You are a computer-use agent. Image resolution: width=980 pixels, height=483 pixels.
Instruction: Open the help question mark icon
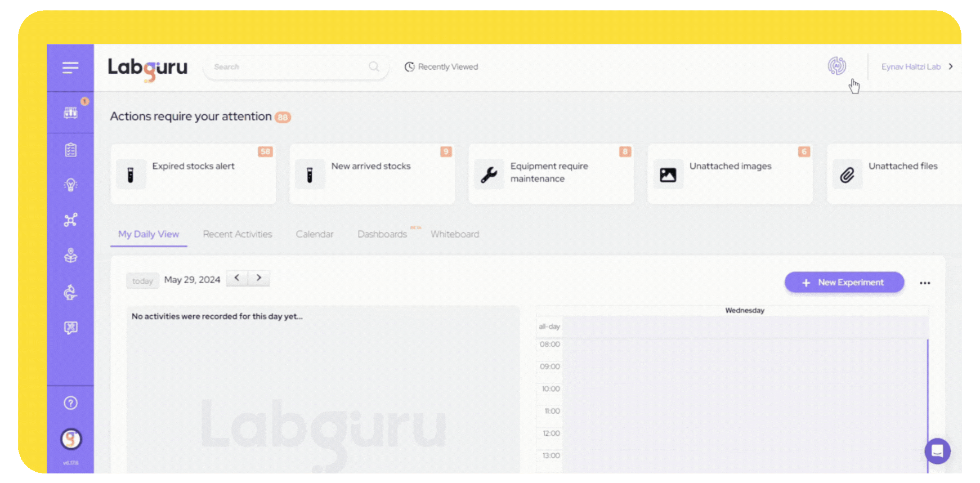pos(71,403)
